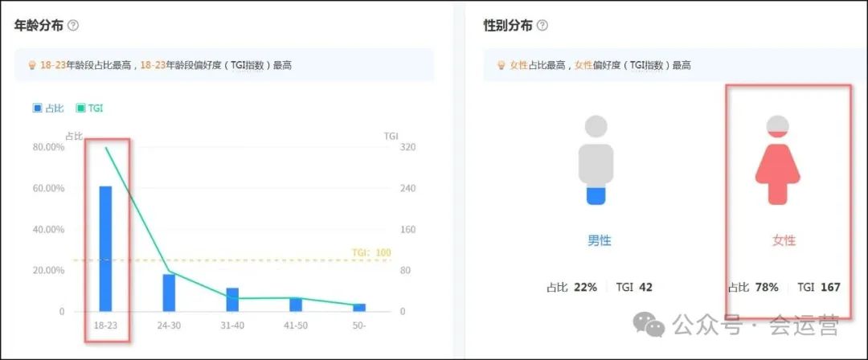Click the 240 right axis value
The height and width of the screenshot is (360, 868).
click(408, 188)
